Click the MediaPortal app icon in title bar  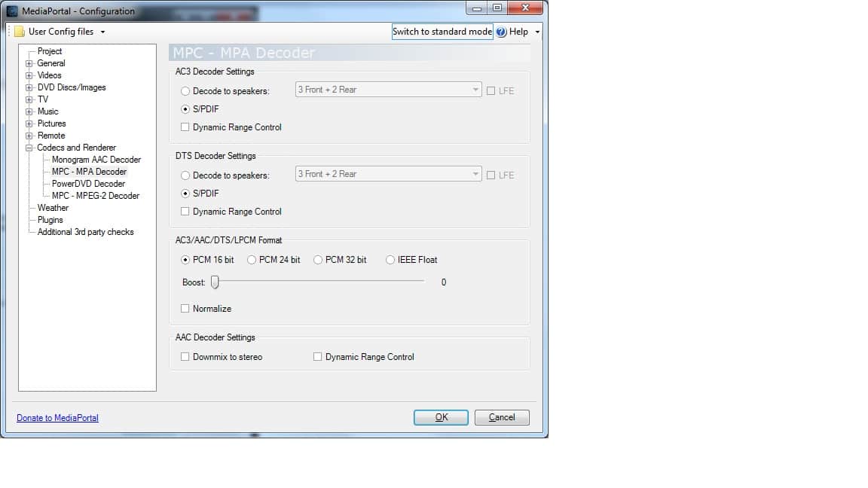(12, 11)
